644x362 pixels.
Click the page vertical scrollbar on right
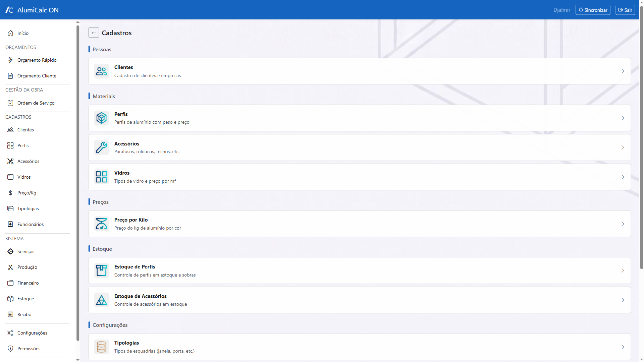point(641,137)
